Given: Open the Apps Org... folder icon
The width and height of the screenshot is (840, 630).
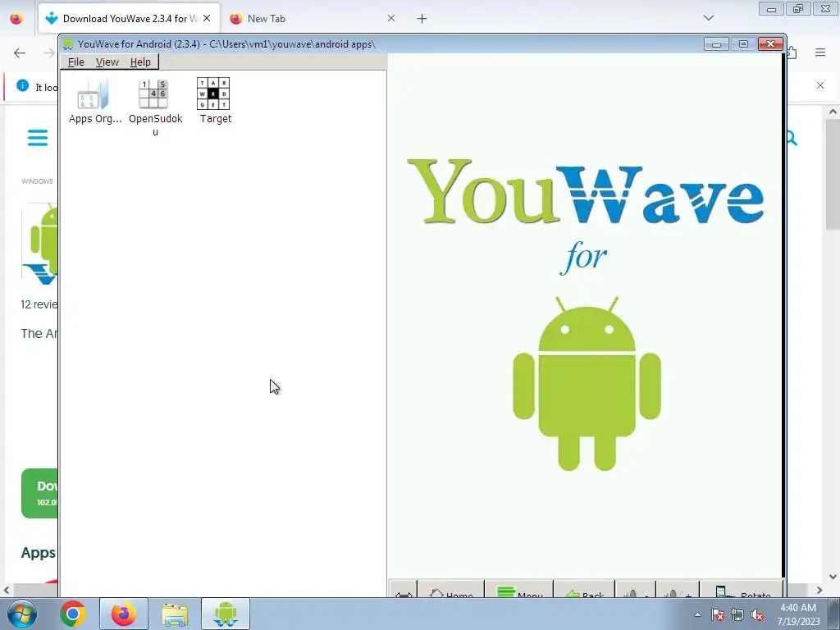Looking at the screenshot, I should 94,102.
